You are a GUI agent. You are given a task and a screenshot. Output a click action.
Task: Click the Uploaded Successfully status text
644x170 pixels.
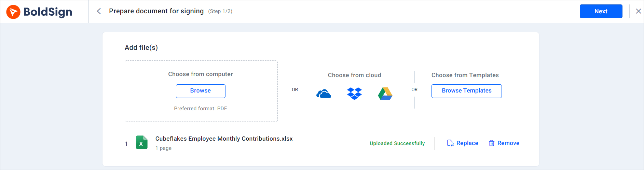click(397, 143)
